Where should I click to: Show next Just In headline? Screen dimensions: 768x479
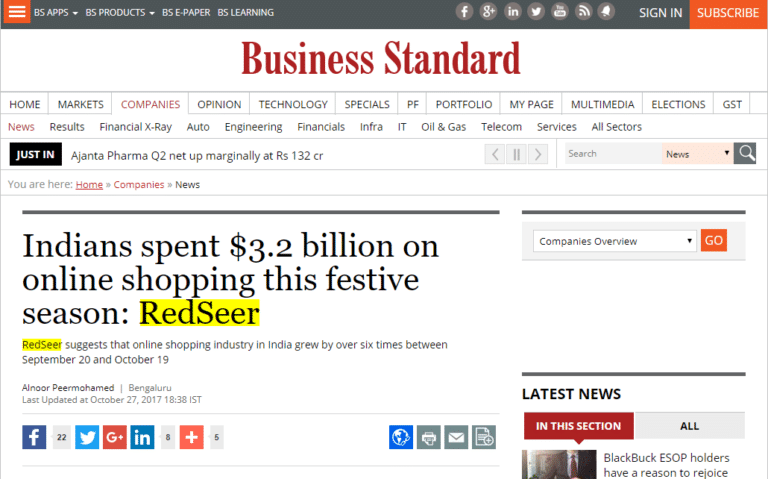click(x=538, y=154)
